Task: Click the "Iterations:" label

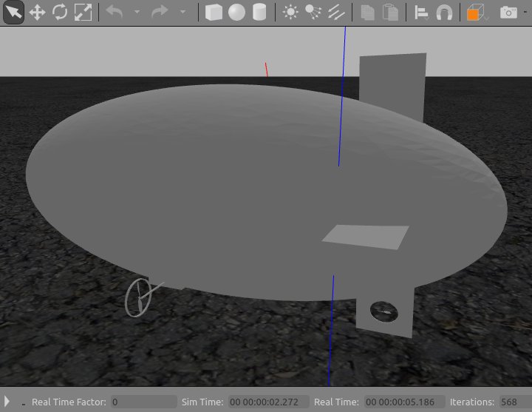Action: 471,402
